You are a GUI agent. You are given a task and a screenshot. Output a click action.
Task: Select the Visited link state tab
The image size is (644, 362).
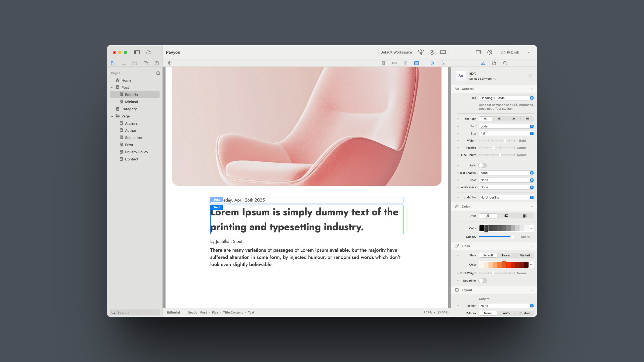pos(525,255)
